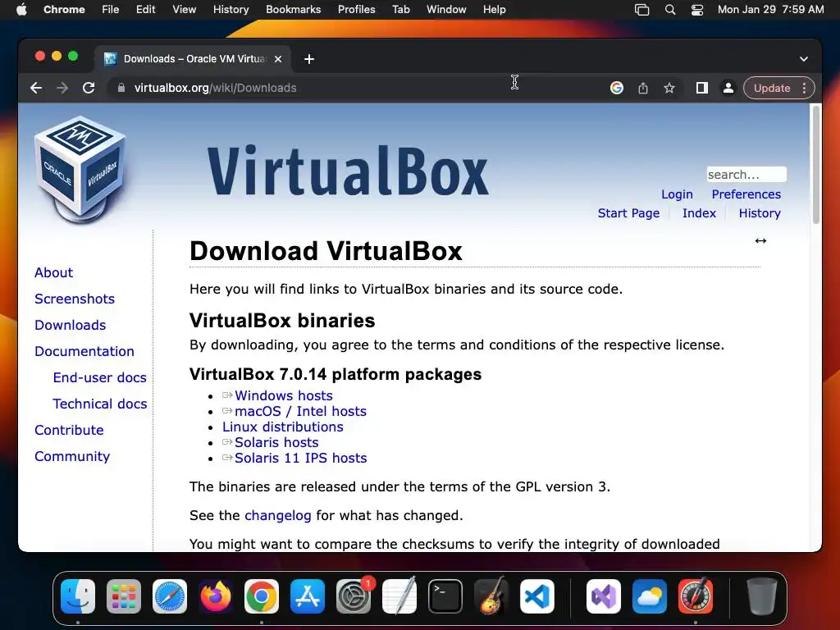Image resolution: width=840 pixels, height=630 pixels.
Task: Open the Help menu
Action: [494, 9]
